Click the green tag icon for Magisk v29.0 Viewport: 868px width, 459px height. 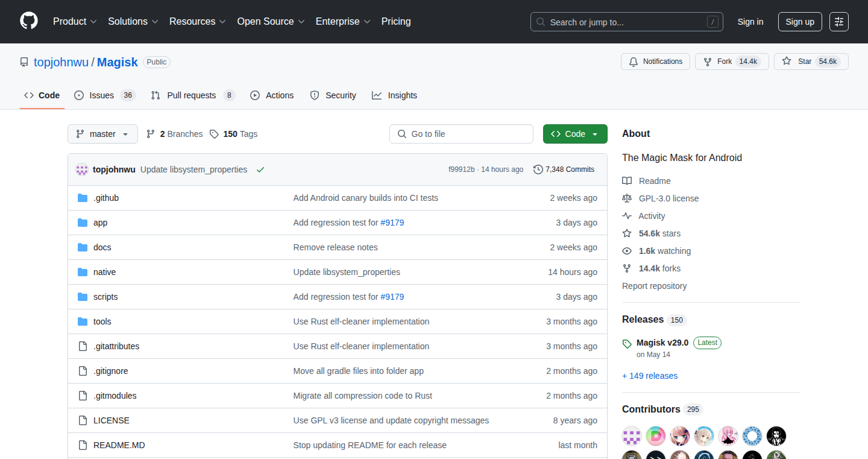click(x=627, y=344)
